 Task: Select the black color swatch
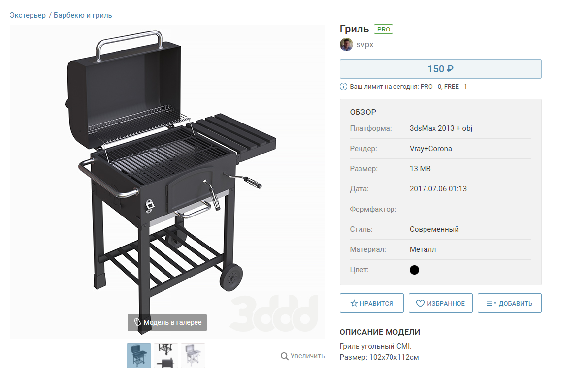coord(414,270)
